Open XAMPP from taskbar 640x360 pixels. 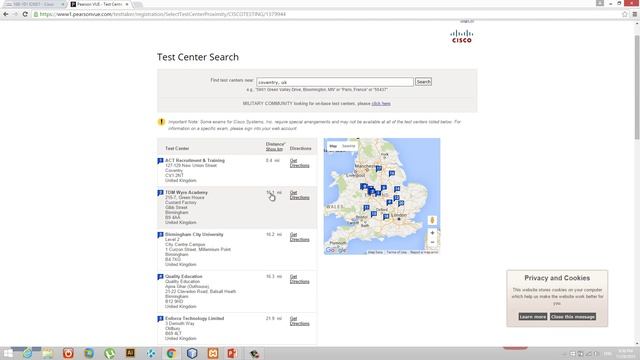(213, 353)
